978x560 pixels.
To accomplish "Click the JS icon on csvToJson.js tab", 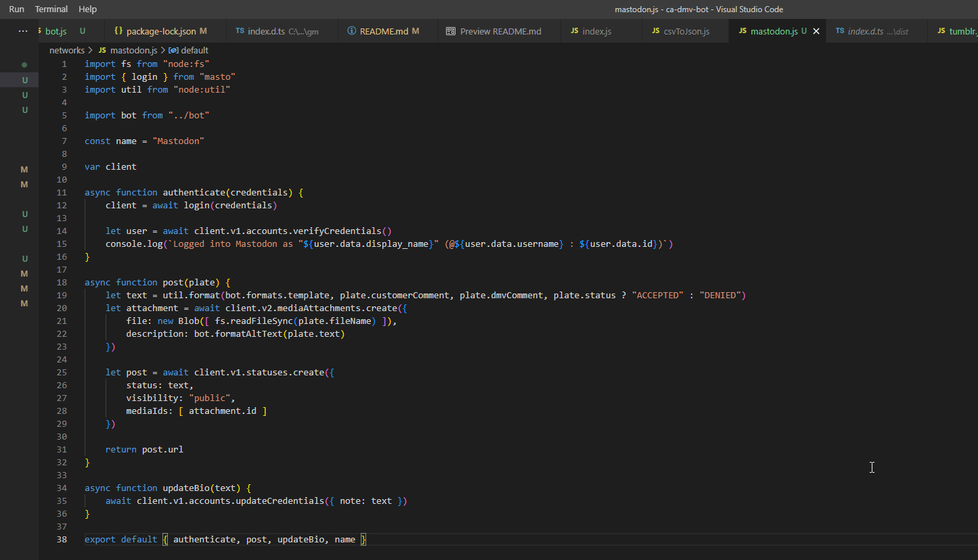I will point(655,31).
